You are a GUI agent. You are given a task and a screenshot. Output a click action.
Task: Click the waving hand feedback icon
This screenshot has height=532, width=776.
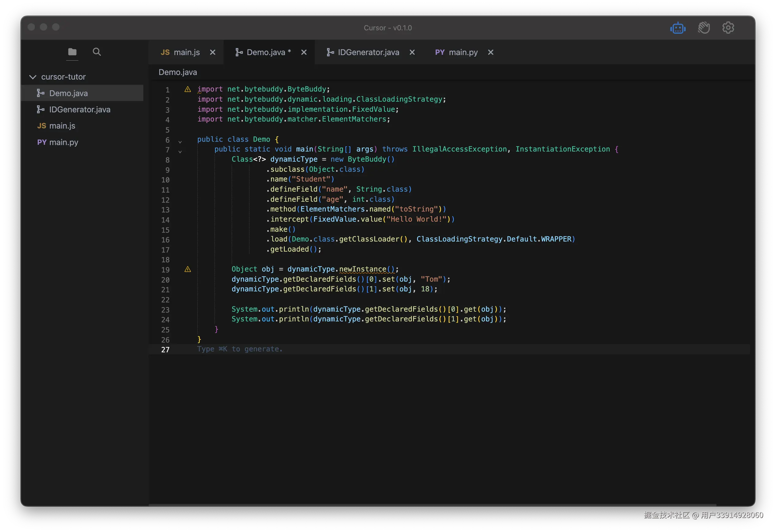click(703, 28)
